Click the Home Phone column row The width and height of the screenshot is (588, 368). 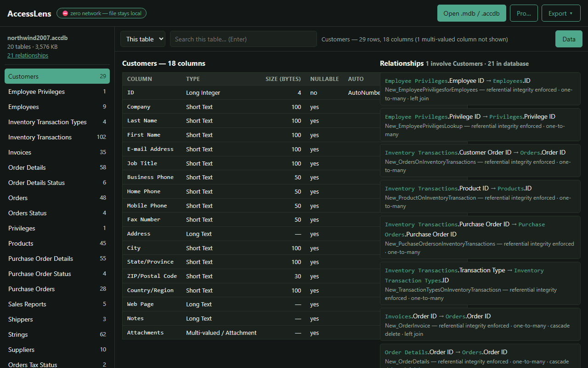pyautogui.click(x=251, y=192)
